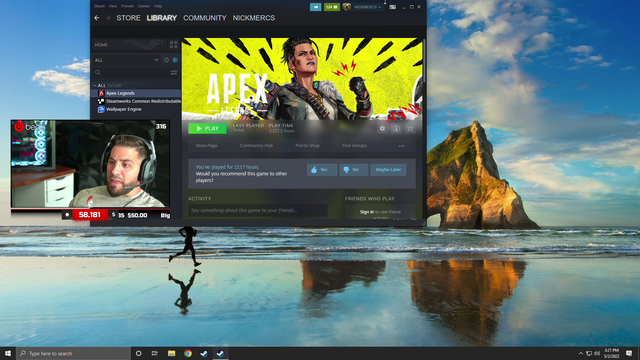640x360 pixels.
Task: Open the NICKMERCS profile tab
Action: tap(253, 18)
